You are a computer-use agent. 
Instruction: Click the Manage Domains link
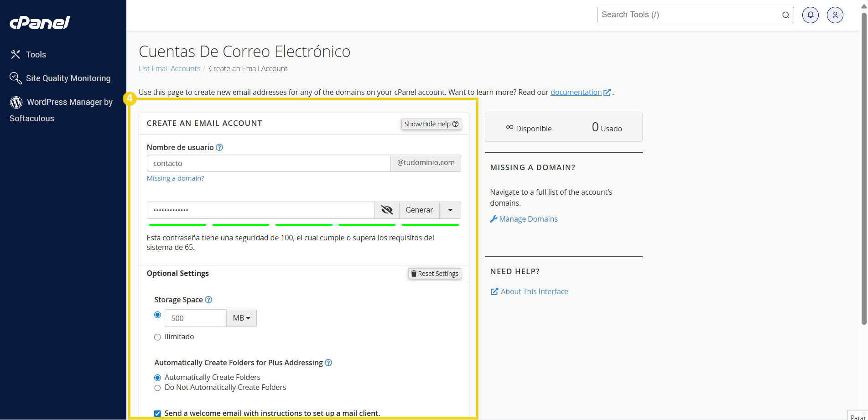click(528, 219)
